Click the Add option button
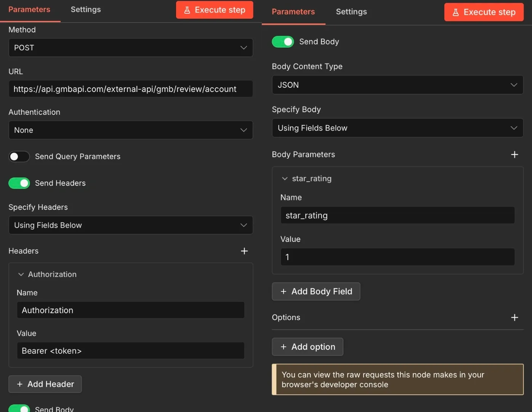This screenshot has height=412, width=532. click(x=308, y=347)
